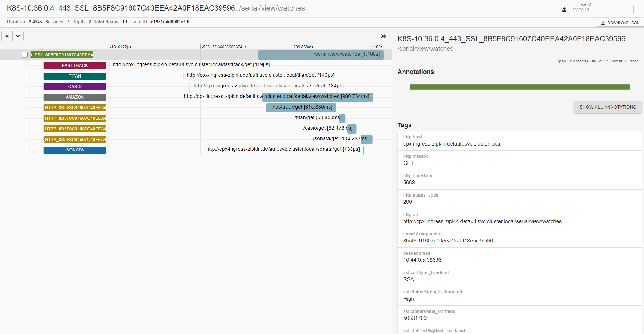Click the titan/get 146µs span text

click(260, 75)
